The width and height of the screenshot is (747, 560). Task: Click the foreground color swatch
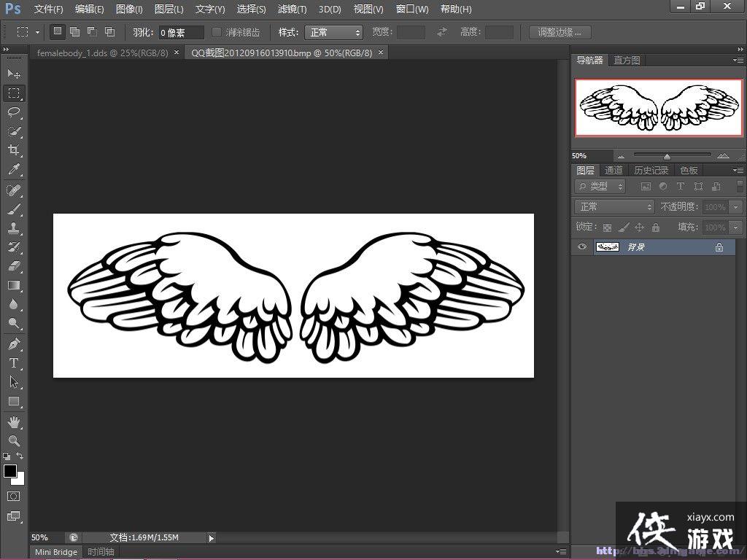(x=10, y=471)
